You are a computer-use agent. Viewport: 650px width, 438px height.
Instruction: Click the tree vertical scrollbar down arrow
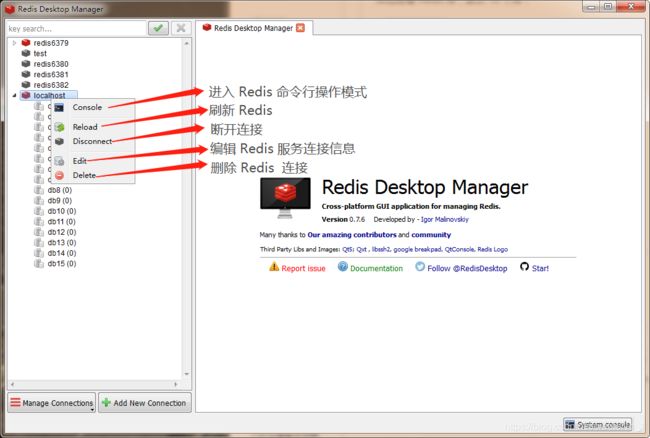[187, 374]
